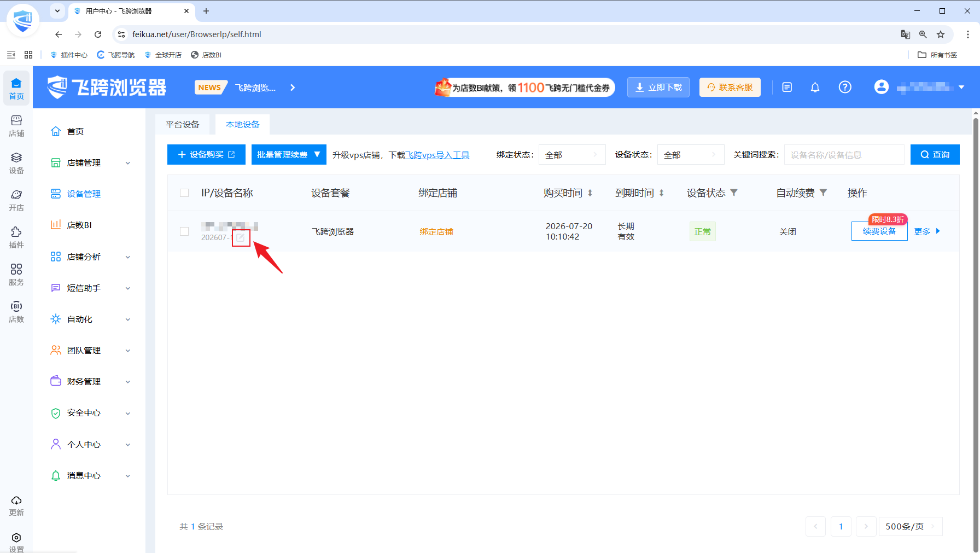Click the zoom magnifier icon in address bar
Viewport: 980px width, 553px height.
(923, 34)
